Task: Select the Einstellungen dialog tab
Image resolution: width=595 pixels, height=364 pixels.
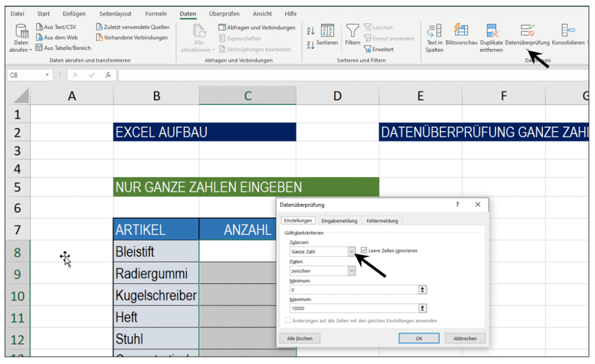Action: (298, 220)
